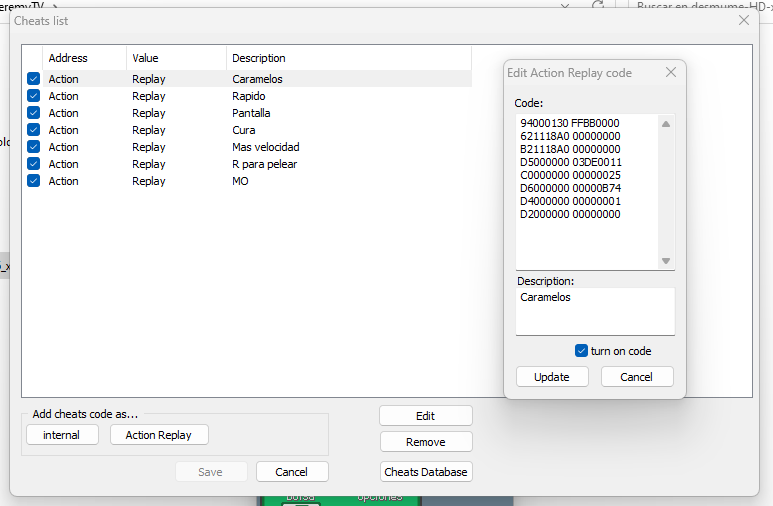
Task: Toggle the 'turn on code' checkbox
Action: (581, 351)
